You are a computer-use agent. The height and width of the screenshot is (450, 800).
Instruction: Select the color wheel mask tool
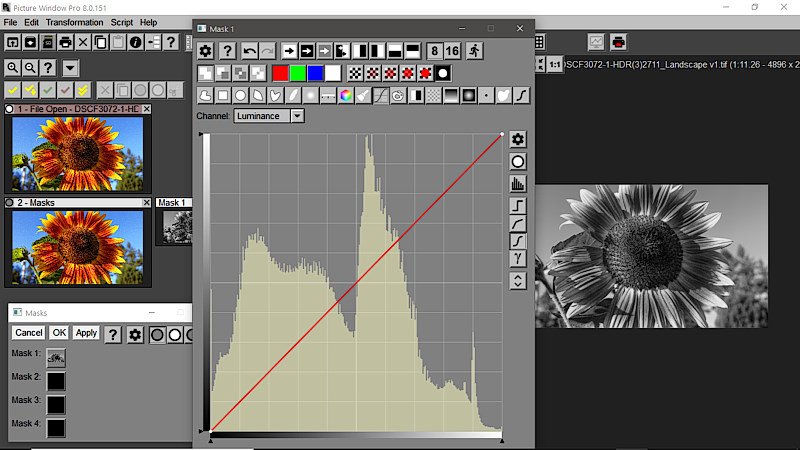coord(345,96)
